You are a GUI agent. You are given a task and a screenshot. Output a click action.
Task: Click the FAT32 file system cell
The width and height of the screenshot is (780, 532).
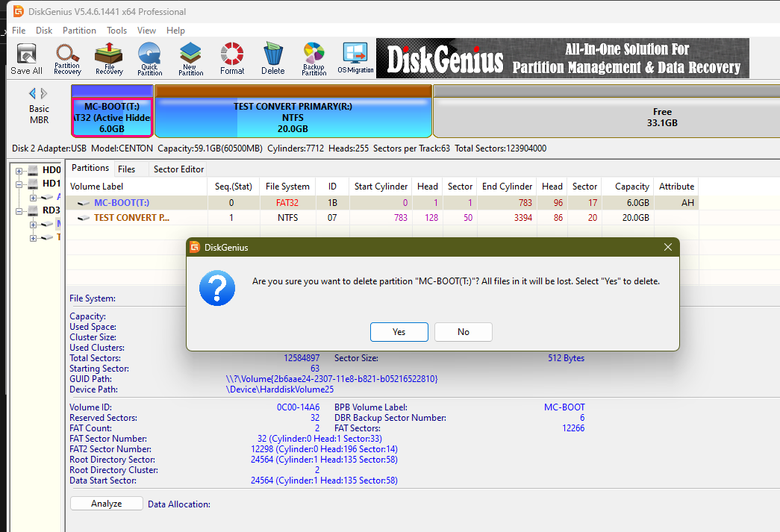[x=287, y=203]
